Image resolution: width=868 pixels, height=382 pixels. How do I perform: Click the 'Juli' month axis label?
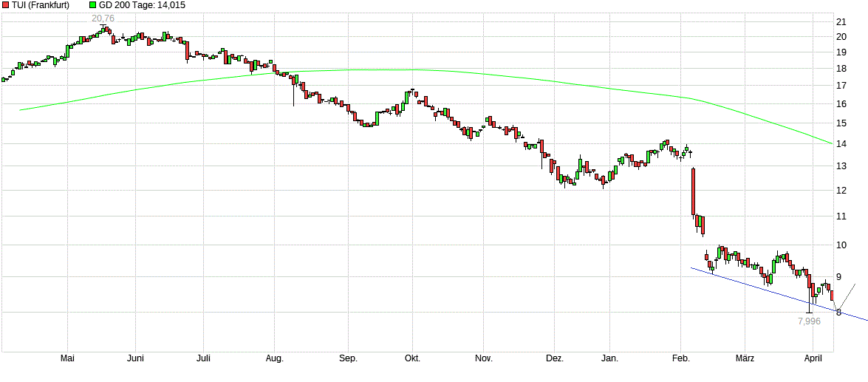tap(204, 359)
